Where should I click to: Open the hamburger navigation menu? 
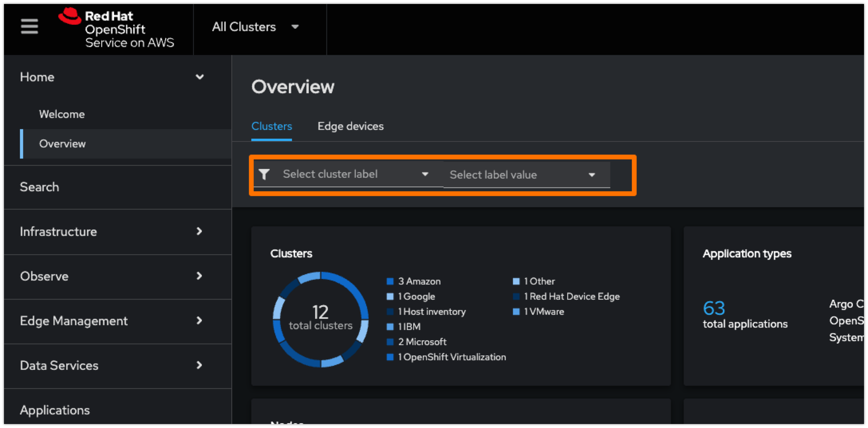pyautogui.click(x=29, y=27)
